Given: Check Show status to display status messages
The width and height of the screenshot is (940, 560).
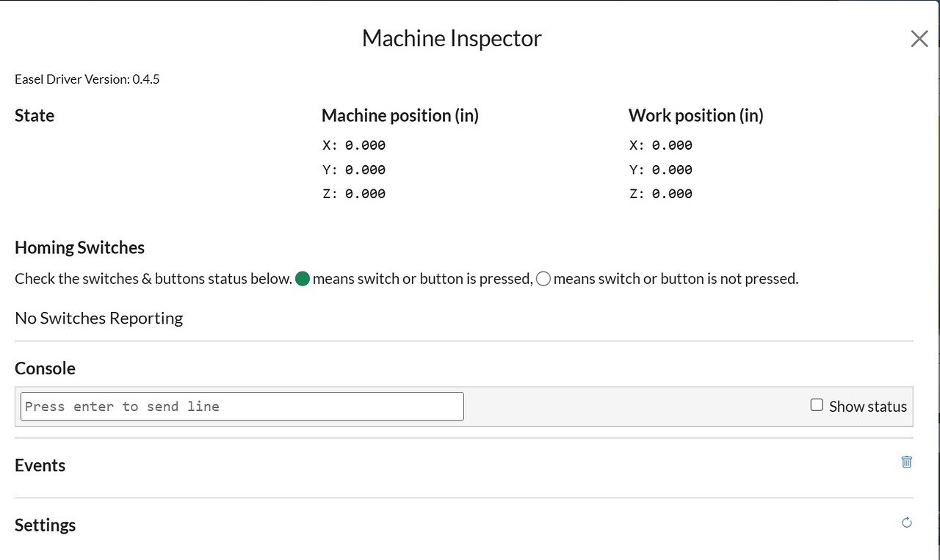Looking at the screenshot, I should pos(817,404).
